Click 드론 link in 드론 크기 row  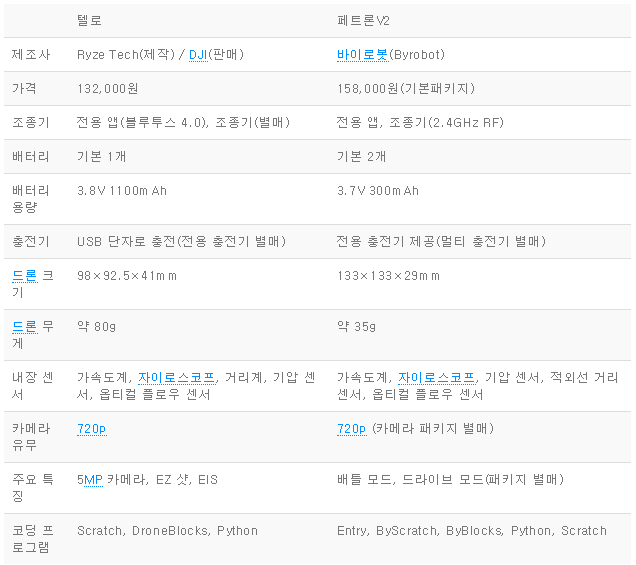25,276
